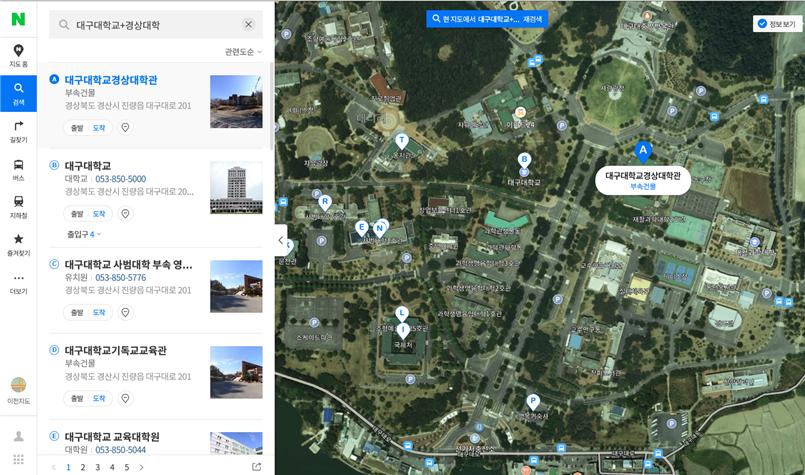This screenshot has width=805, height=475.
Task: Open the 버스 bus icon
Action: (18, 170)
